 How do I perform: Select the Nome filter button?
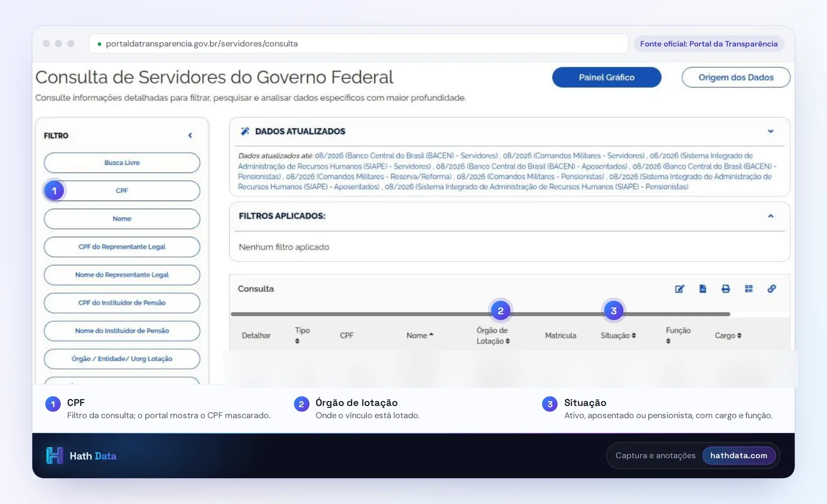click(122, 219)
